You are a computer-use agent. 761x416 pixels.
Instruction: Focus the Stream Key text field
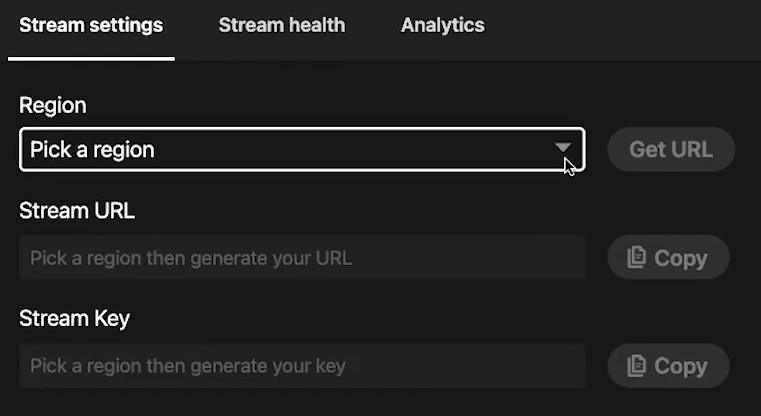(x=301, y=366)
